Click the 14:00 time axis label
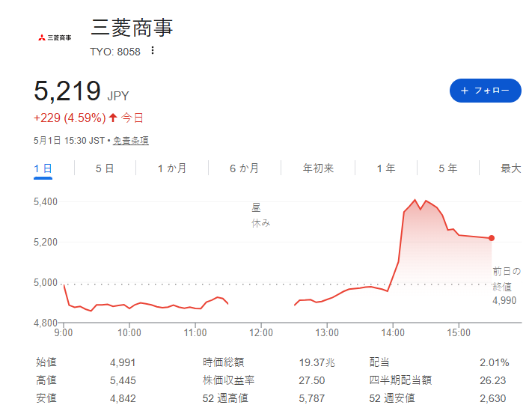The width and height of the screenshot is (532, 420). pos(393,332)
